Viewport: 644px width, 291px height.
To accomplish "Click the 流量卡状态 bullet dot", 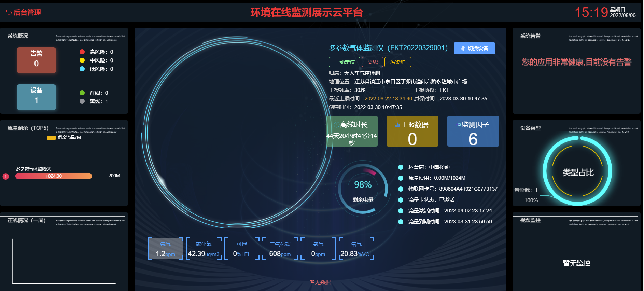I will tap(401, 200).
